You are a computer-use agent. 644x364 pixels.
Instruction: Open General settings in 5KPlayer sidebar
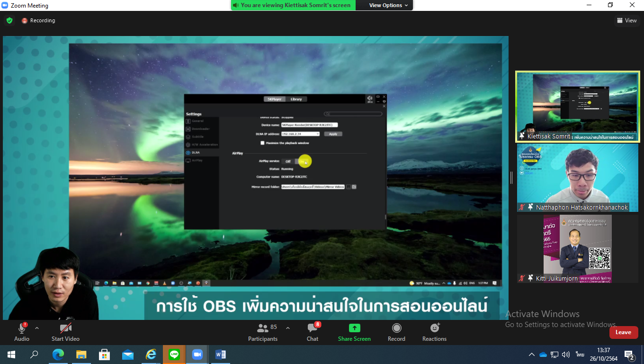[202, 121]
